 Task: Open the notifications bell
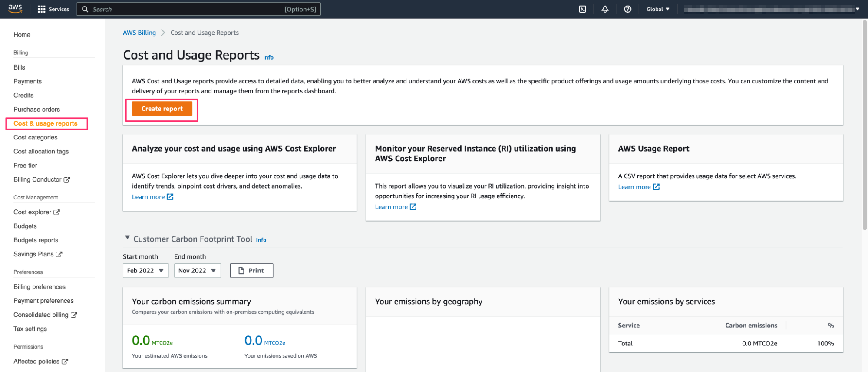[x=605, y=9]
